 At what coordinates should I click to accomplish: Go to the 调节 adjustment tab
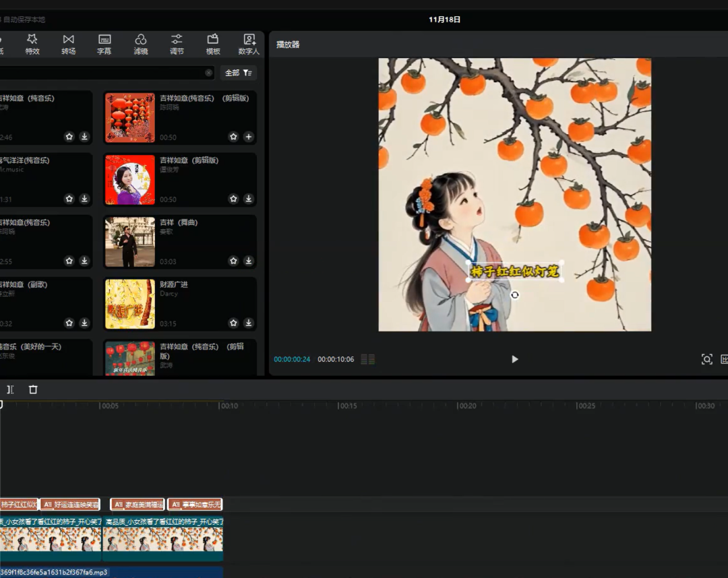(177, 44)
